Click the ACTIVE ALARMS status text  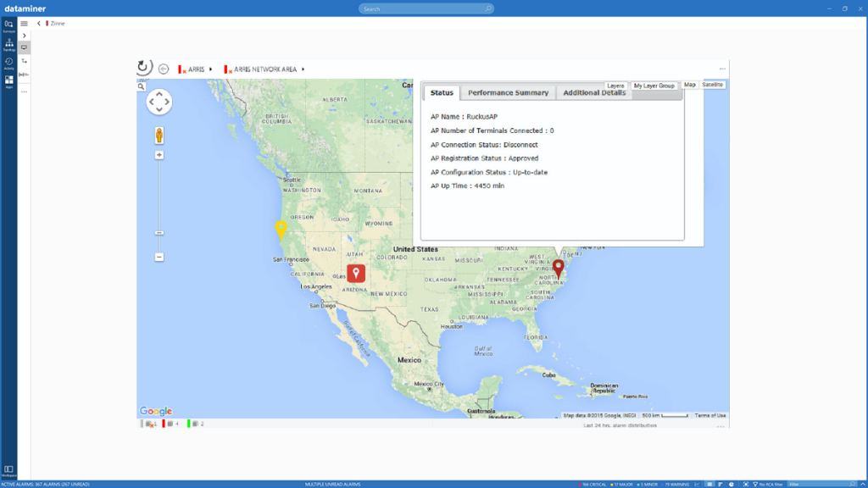pos(46,484)
